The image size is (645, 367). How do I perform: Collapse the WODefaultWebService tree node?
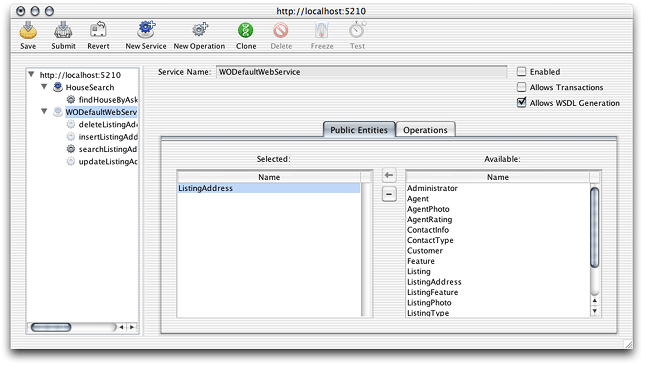(x=44, y=111)
